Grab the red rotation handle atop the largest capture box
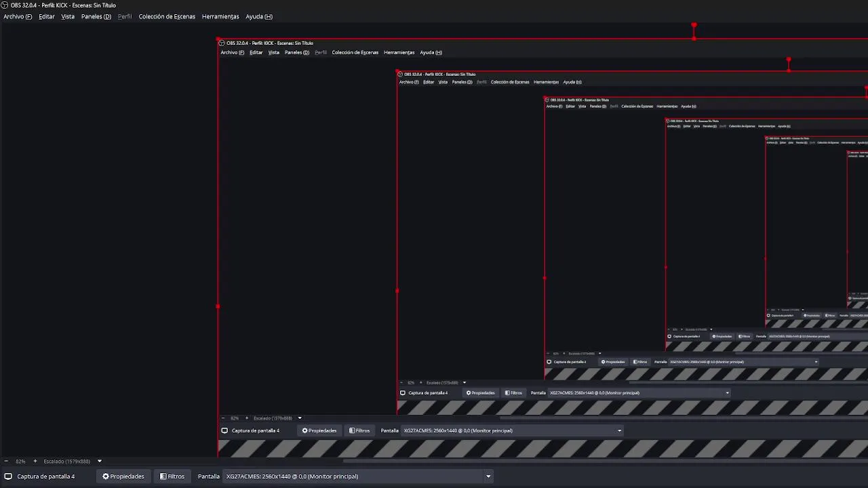Viewport: 868px width, 488px height. 694,26
